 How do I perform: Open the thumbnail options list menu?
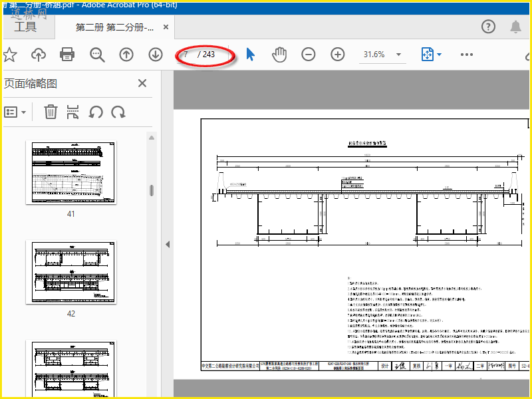click(x=15, y=112)
